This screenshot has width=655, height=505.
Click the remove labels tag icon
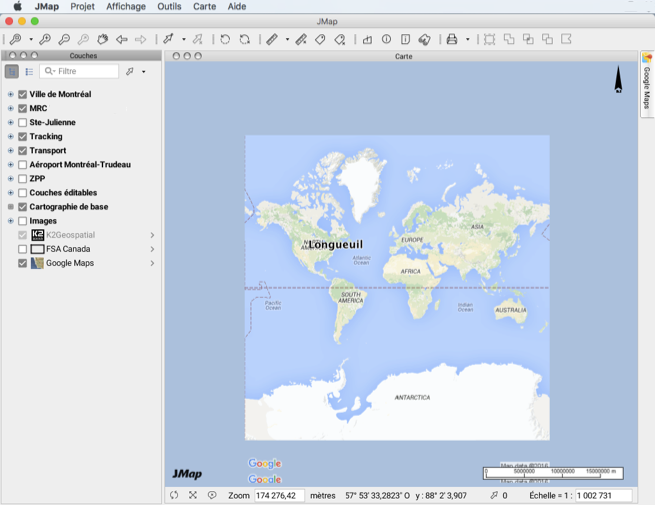coord(340,39)
